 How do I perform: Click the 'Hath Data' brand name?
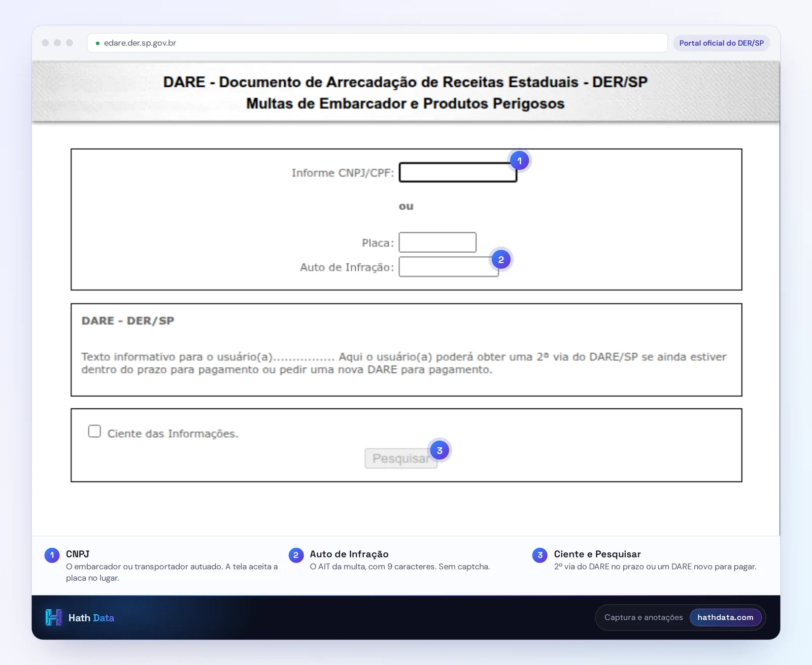(x=91, y=618)
